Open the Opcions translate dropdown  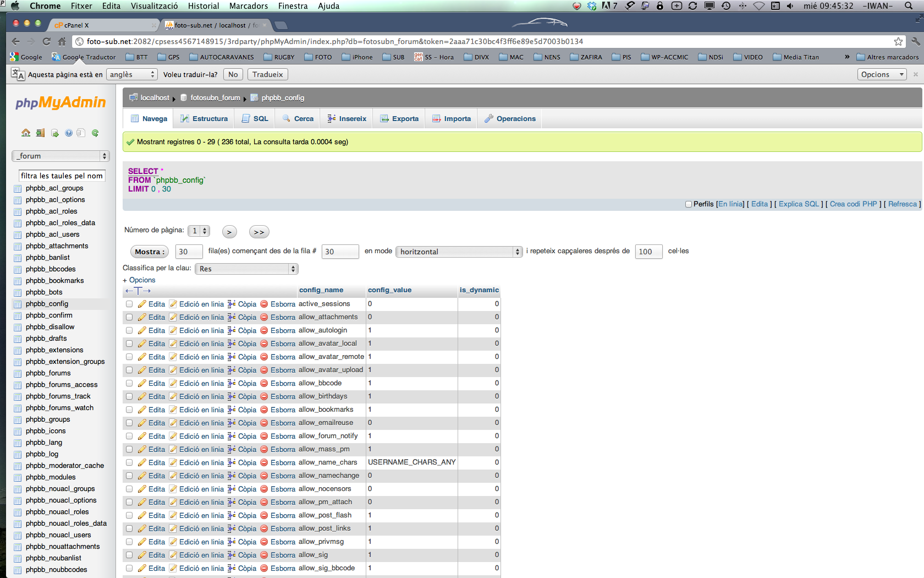click(882, 74)
